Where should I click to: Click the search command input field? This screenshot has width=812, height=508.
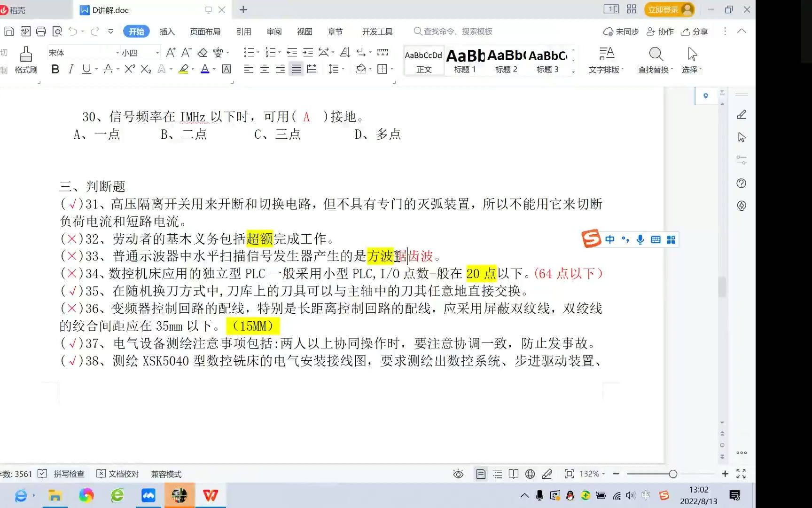(x=458, y=32)
